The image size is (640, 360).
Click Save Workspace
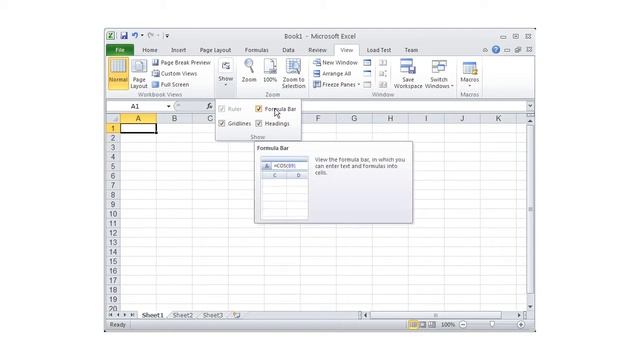pos(408,73)
